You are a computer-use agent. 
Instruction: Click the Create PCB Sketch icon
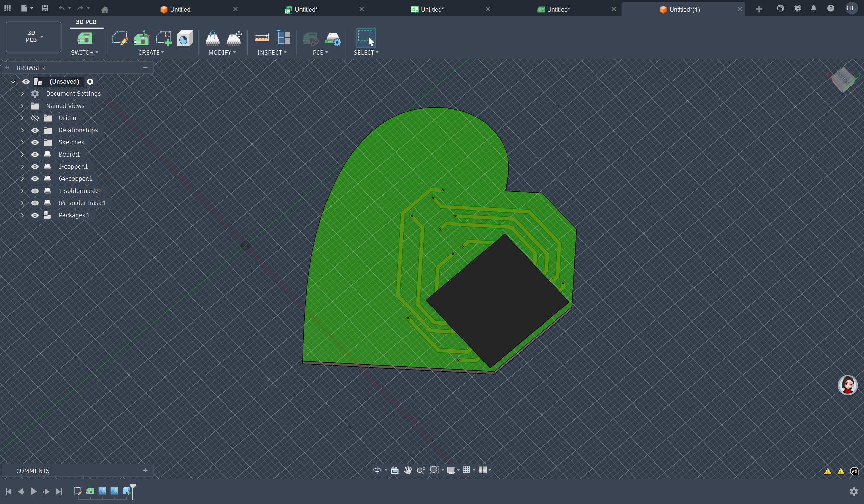point(120,38)
